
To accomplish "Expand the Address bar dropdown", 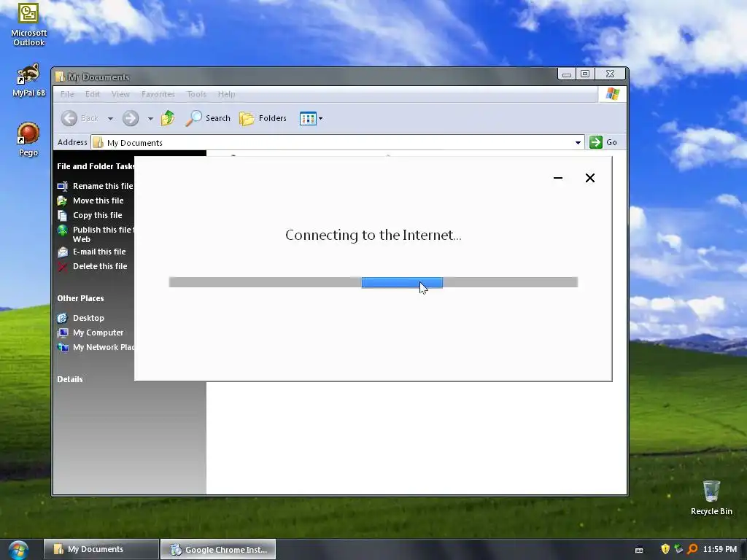I will click(578, 142).
